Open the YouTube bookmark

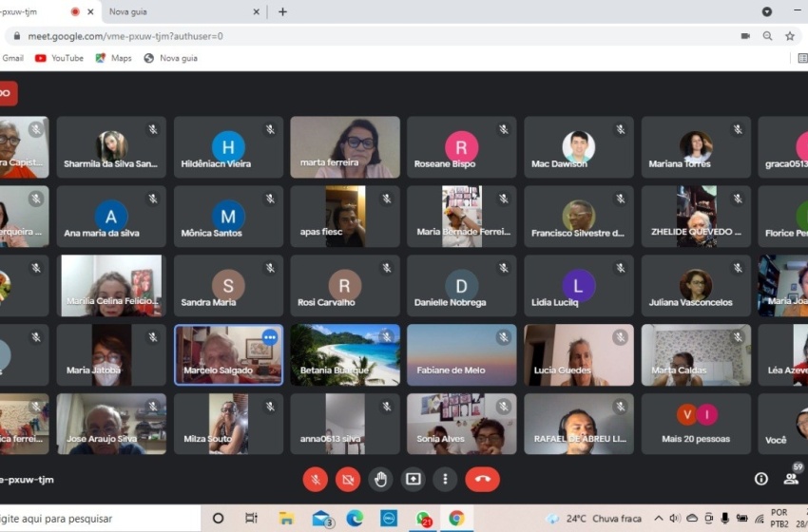59,58
